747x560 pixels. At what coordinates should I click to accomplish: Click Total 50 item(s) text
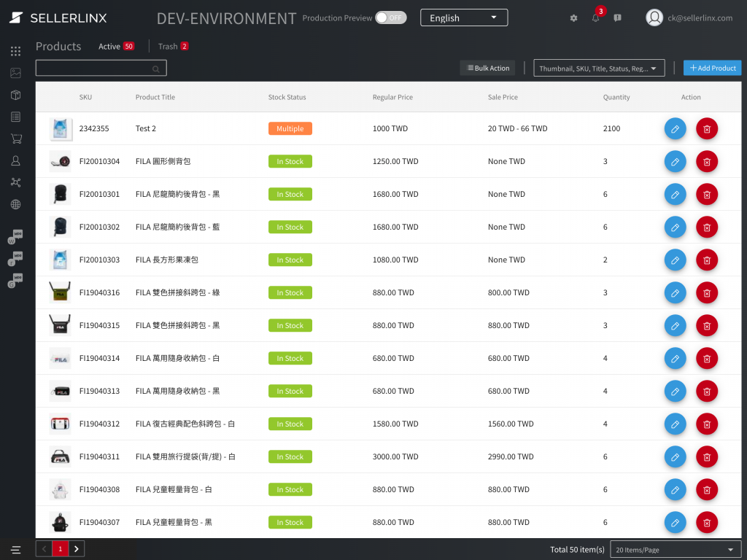578,550
